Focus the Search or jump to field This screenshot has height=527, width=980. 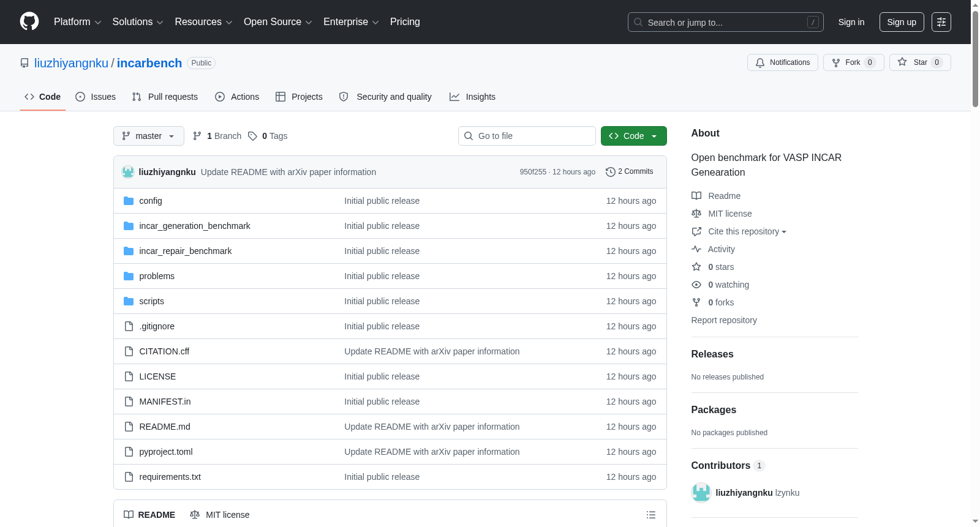point(726,22)
